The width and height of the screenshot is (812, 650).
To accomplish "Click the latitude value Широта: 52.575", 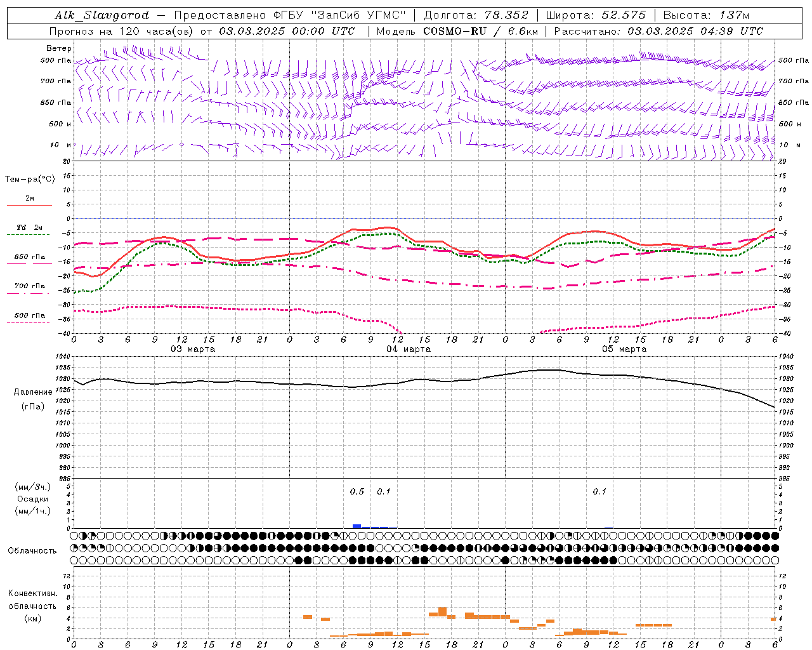I will (596, 15).
